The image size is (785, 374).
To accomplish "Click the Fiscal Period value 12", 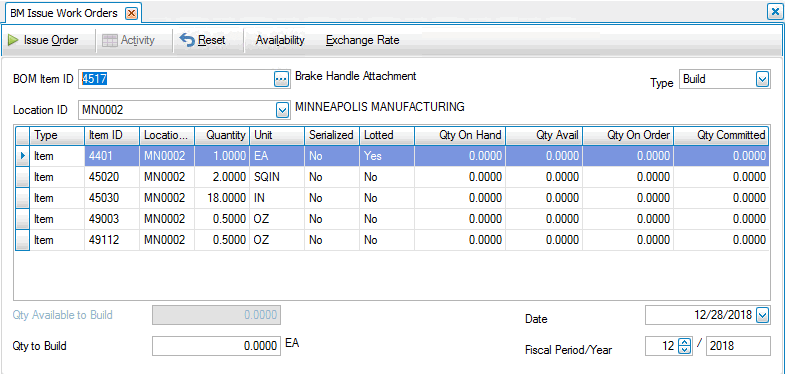I will pyautogui.click(x=661, y=346).
